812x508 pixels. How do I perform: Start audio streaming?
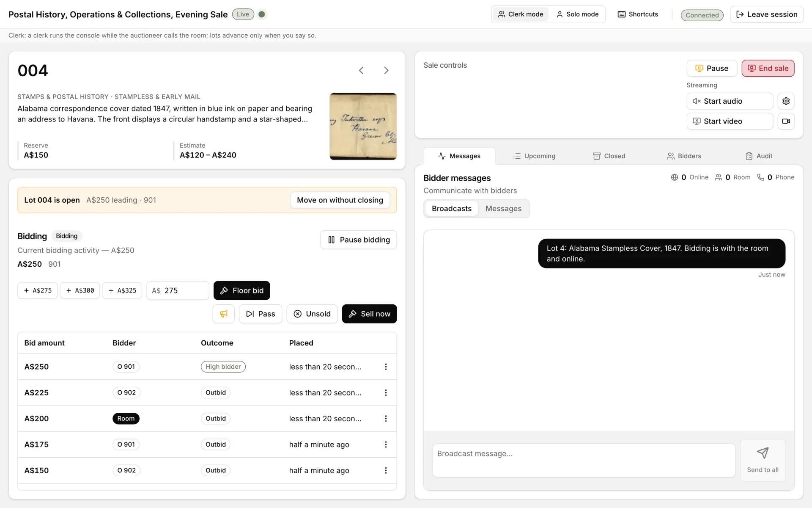[730, 101]
